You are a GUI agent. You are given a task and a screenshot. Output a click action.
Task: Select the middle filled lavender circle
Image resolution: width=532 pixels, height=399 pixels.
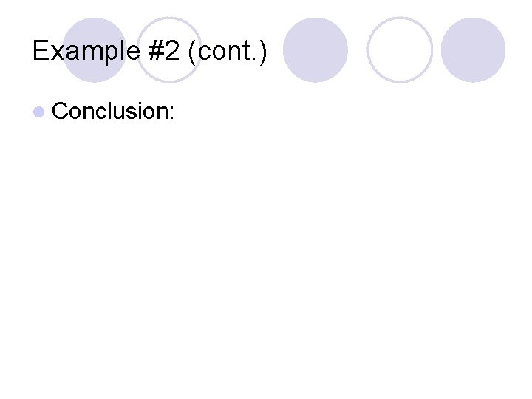(x=316, y=50)
